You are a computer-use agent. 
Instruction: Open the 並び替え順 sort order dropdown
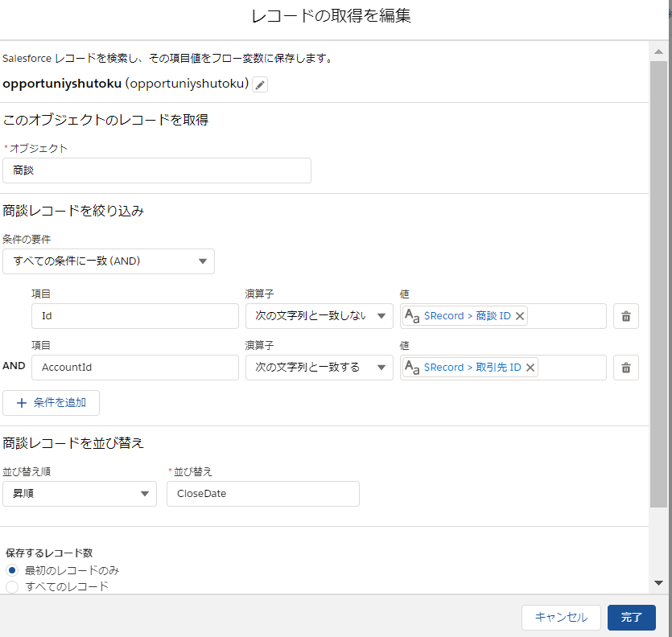pos(79,493)
